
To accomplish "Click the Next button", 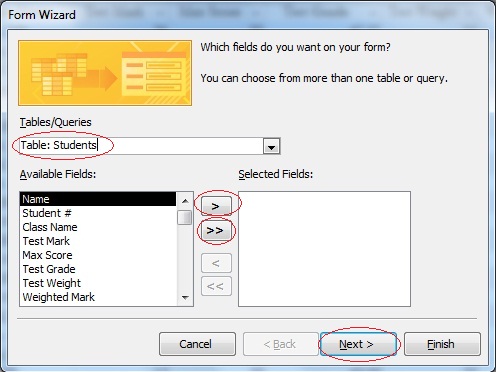I will click(358, 344).
